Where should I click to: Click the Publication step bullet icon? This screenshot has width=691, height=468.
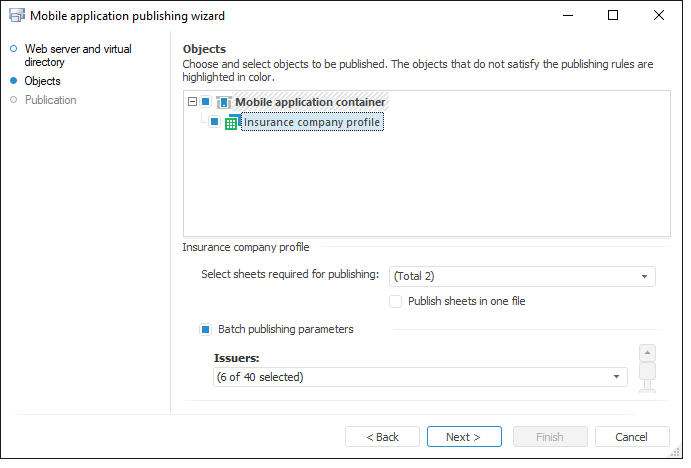[x=14, y=100]
